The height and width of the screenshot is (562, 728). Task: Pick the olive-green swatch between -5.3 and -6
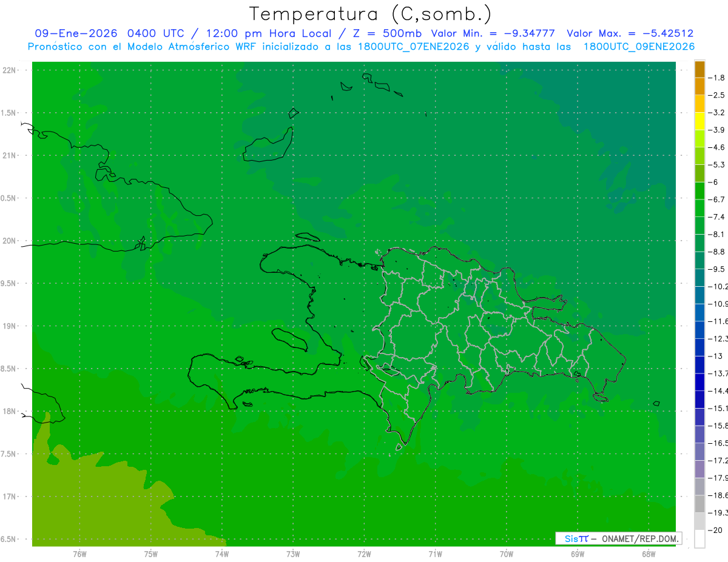699,173
